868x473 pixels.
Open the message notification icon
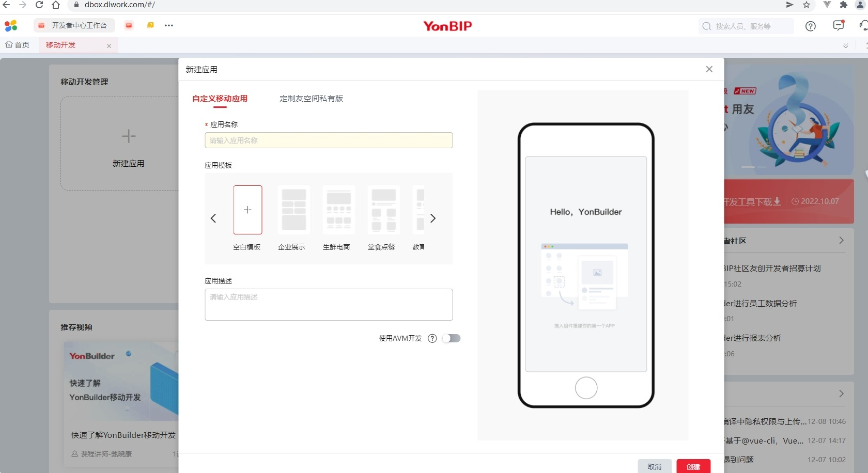coord(838,26)
